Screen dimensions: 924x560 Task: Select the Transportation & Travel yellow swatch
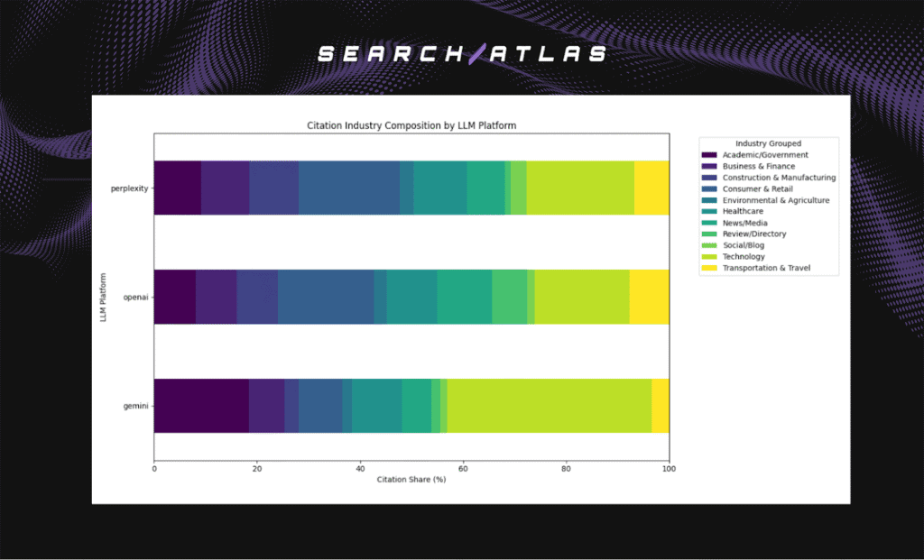709,268
